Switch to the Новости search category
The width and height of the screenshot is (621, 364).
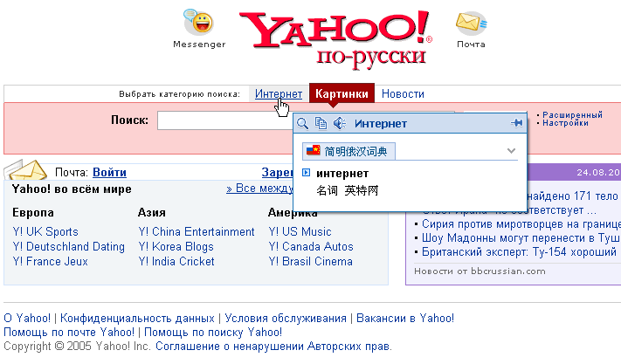click(x=403, y=93)
